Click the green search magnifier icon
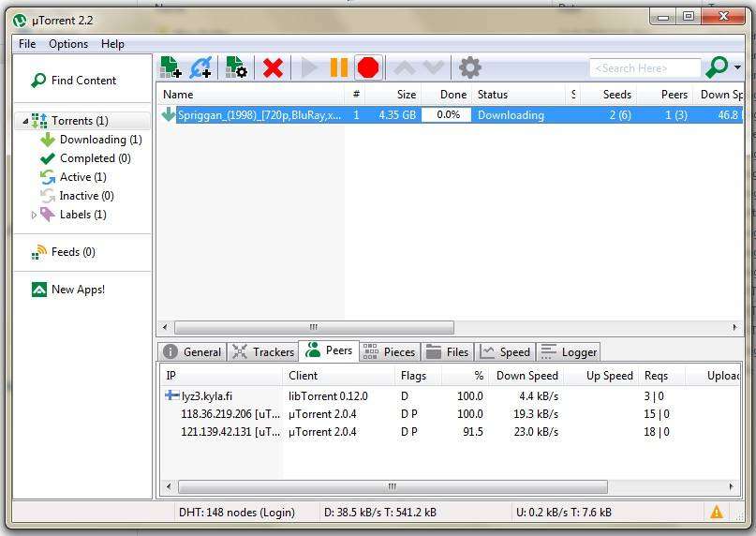 click(716, 67)
